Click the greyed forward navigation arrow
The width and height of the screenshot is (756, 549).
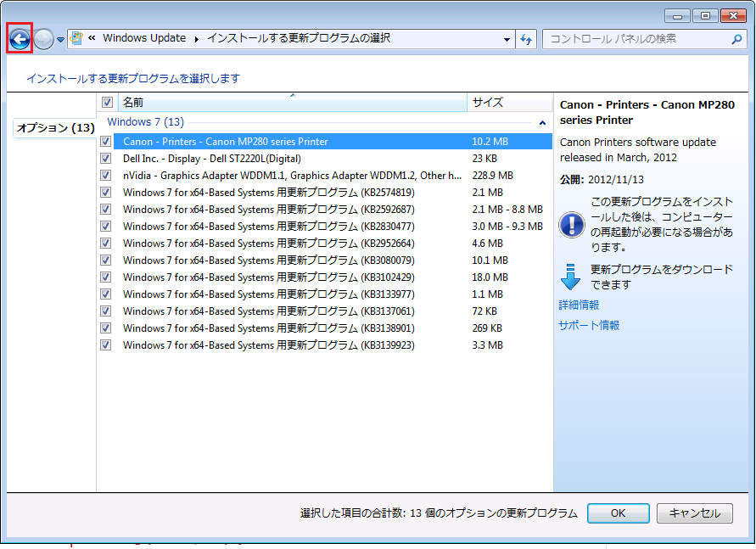pos(44,39)
